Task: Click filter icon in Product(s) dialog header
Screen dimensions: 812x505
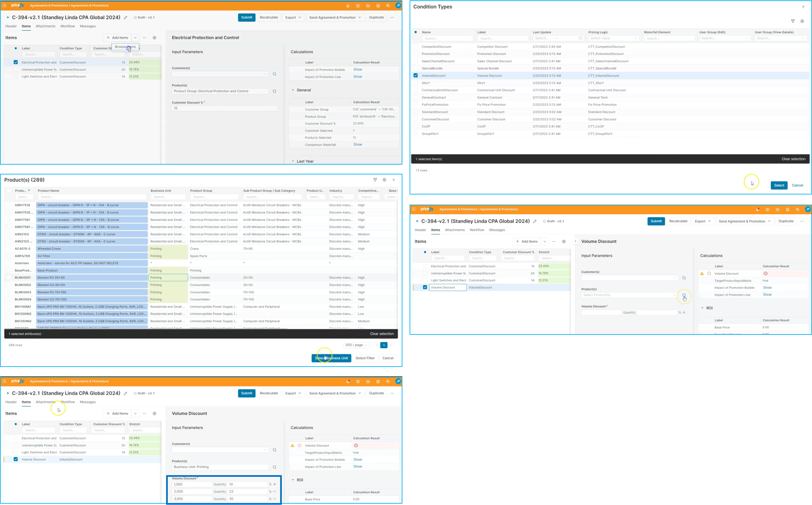Action: click(x=375, y=180)
